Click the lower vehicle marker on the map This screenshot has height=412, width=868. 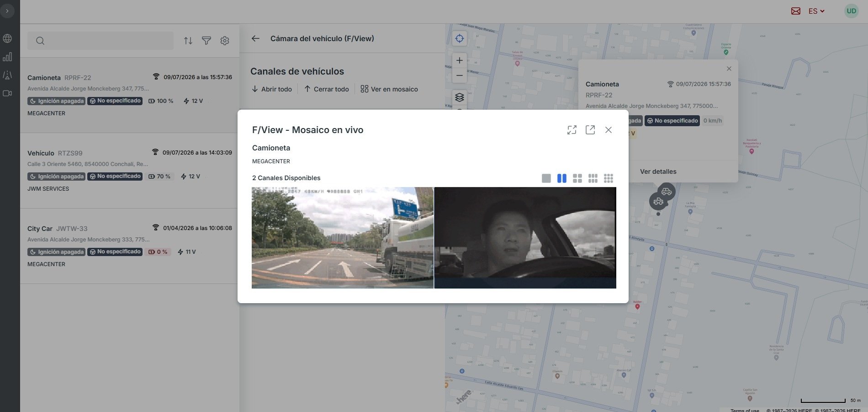[x=658, y=201]
